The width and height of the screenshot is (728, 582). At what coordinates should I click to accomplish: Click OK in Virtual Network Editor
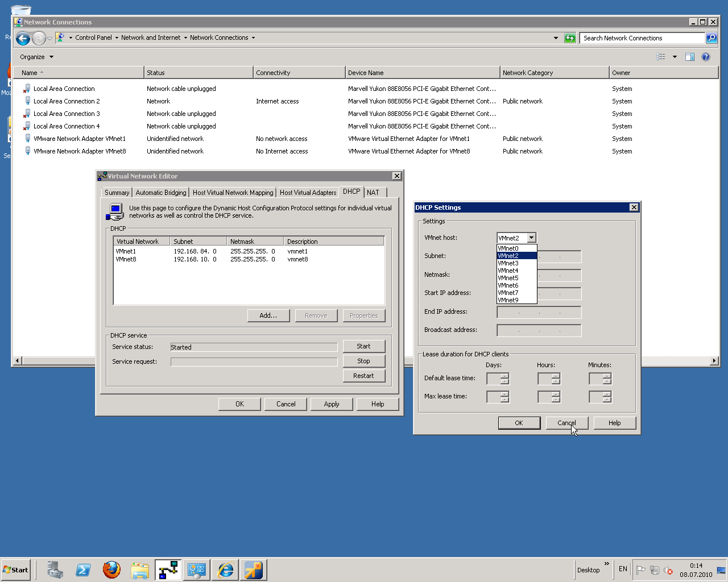click(x=240, y=404)
